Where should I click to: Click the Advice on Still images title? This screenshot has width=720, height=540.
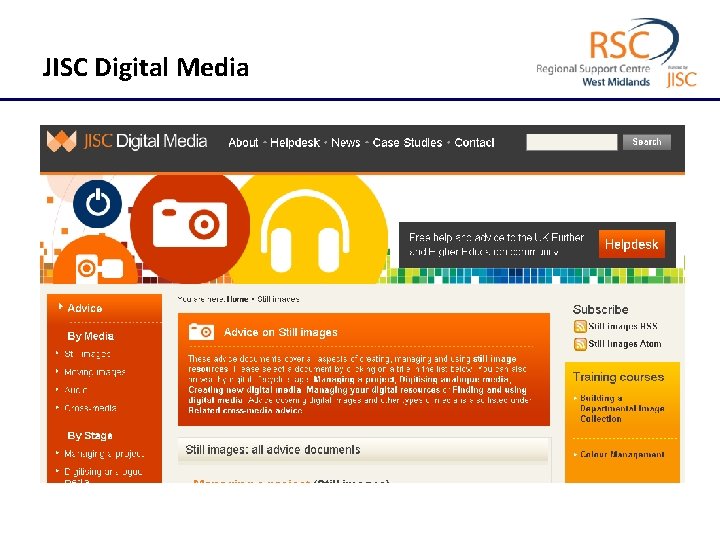pos(281,332)
